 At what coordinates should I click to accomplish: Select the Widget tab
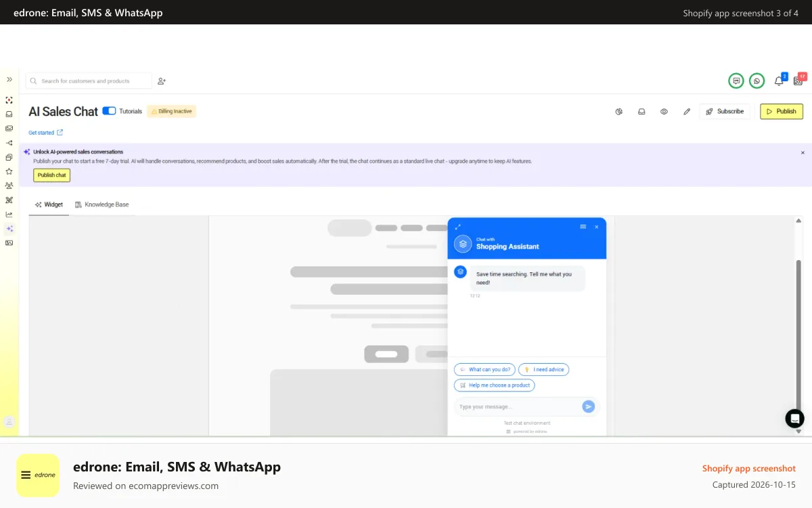[49, 205]
